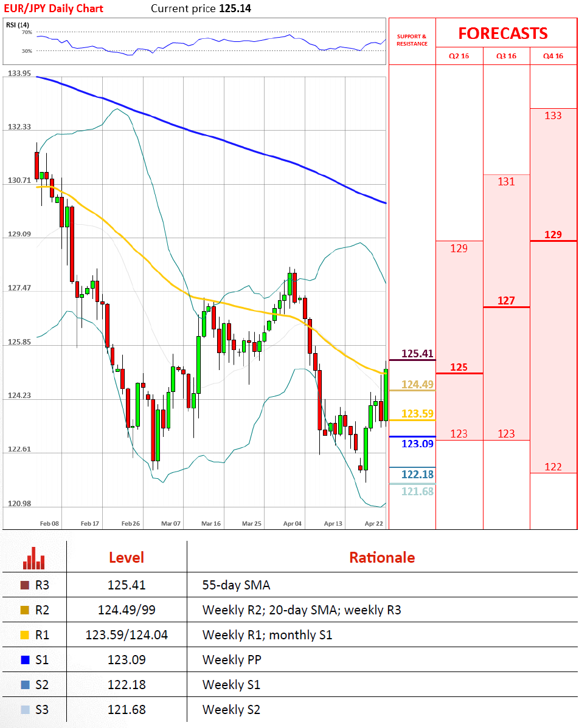Viewport: 579px width, 728px height.
Task: Click the 120.98 price axis label
Action: [19, 504]
